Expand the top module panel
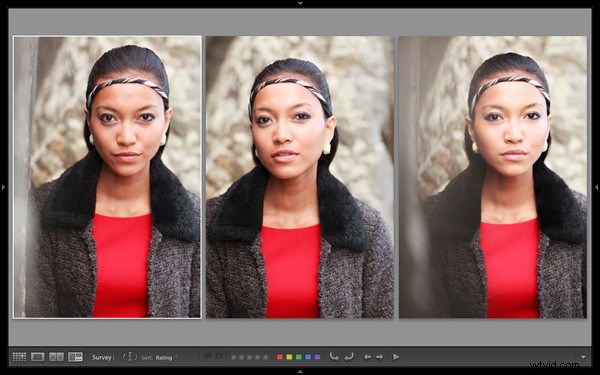 click(300, 3)
